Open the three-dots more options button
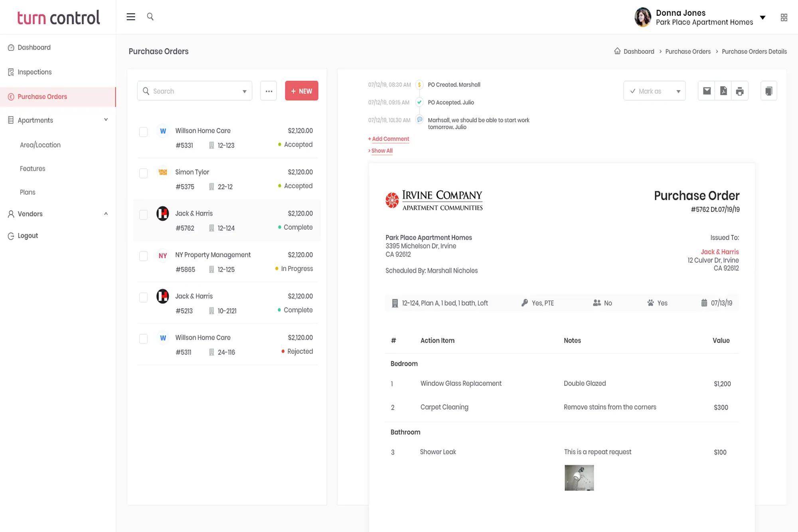This screenshot has height=532, width=798. coord(269,91)
